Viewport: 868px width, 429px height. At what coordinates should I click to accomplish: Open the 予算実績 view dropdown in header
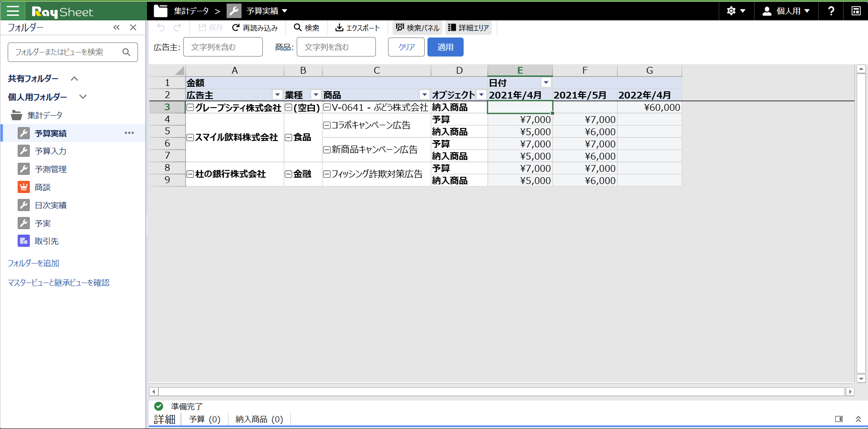285,11
